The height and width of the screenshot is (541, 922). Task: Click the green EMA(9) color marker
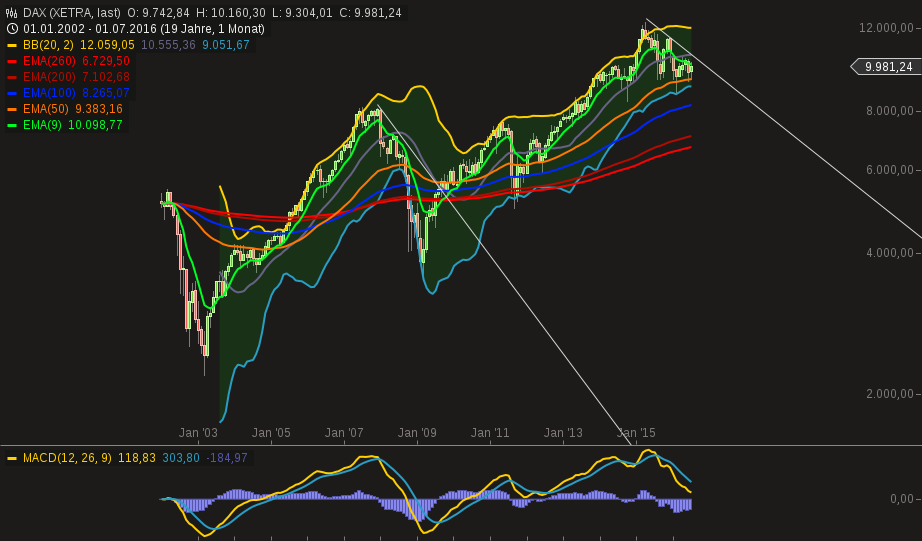coord(12,125)
